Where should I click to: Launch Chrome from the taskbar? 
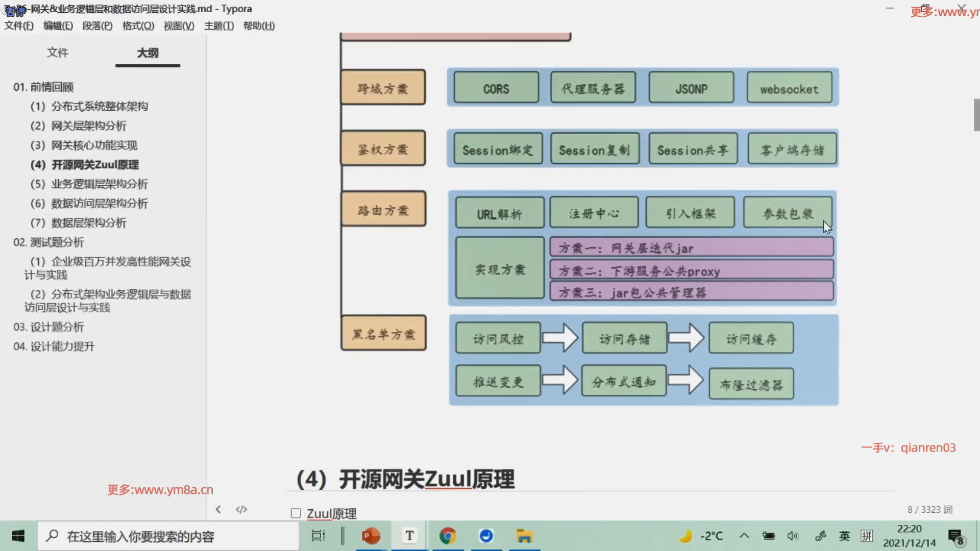[x=448, y=536]
